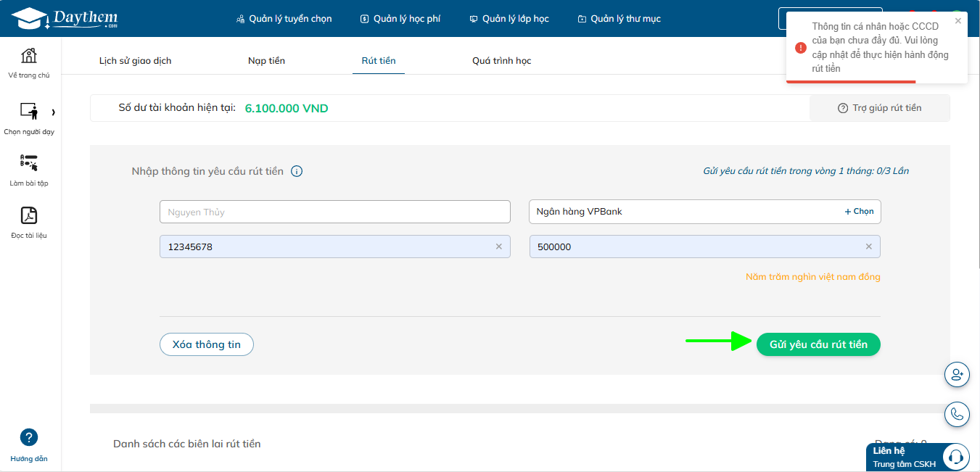The height and width of the screenshot is (472, 980).
Task: Open Ngân hàng VPBank bank selector
Action: 705,212
